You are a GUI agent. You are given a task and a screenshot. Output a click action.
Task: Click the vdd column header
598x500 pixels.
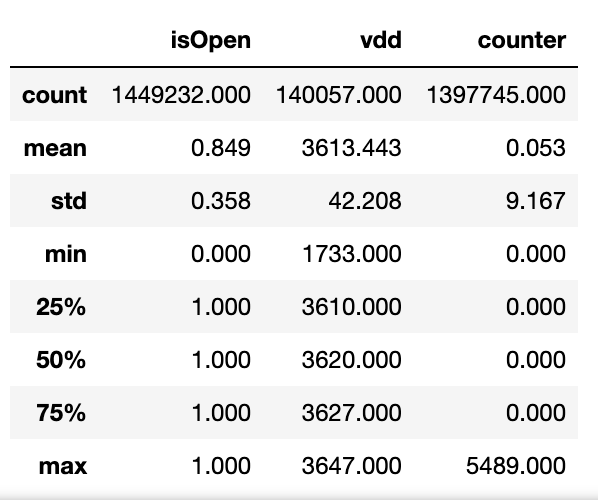381,40
